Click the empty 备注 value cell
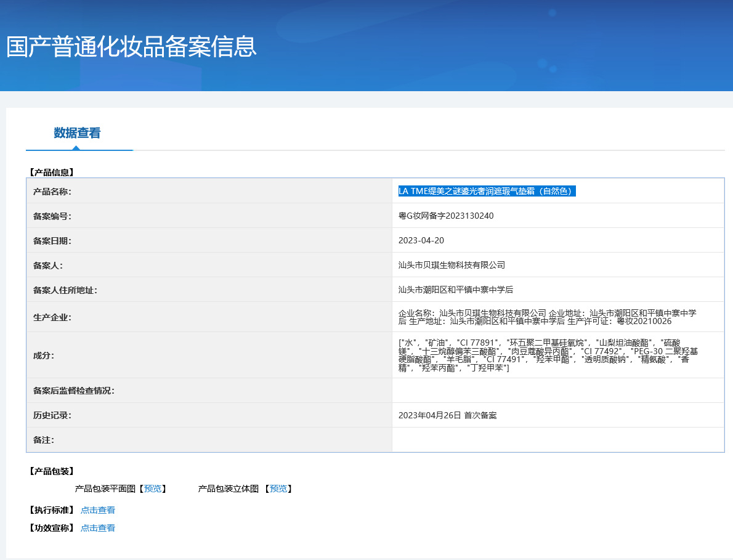This screenshot has height=560, width=733. click(x=557, y=440)
